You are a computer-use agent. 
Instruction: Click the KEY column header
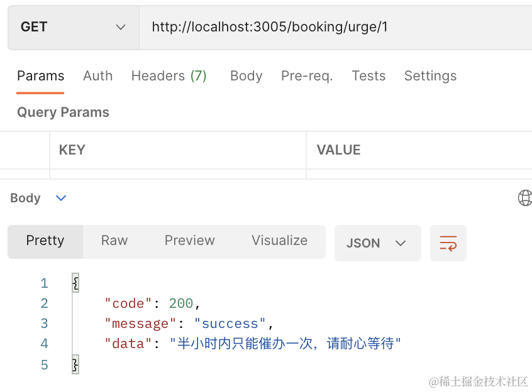(72, 150)
